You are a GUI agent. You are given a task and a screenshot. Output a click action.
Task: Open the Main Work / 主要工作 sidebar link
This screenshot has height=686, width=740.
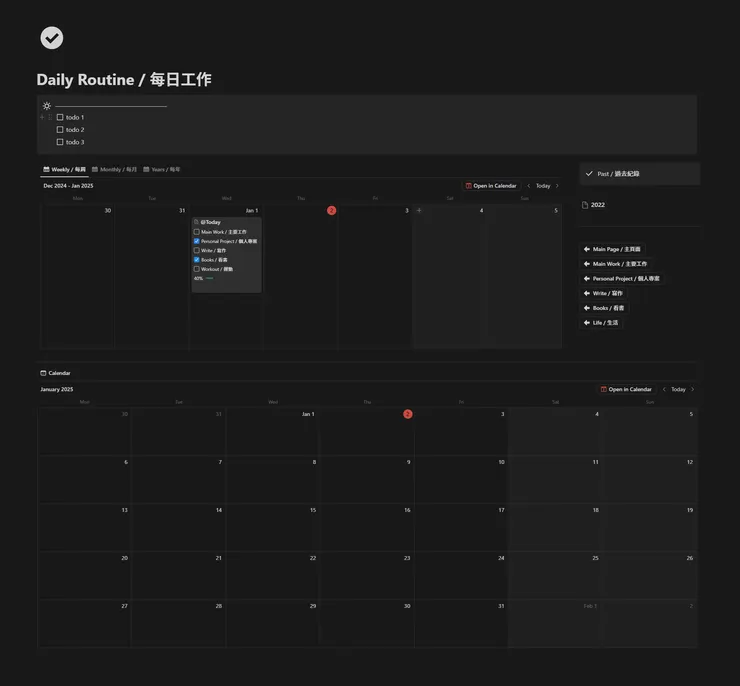615,264
